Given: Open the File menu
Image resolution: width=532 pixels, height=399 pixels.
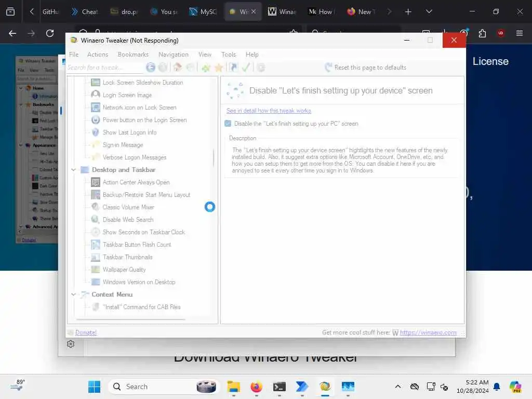Looking at the screenshot, I should point(74,54).
